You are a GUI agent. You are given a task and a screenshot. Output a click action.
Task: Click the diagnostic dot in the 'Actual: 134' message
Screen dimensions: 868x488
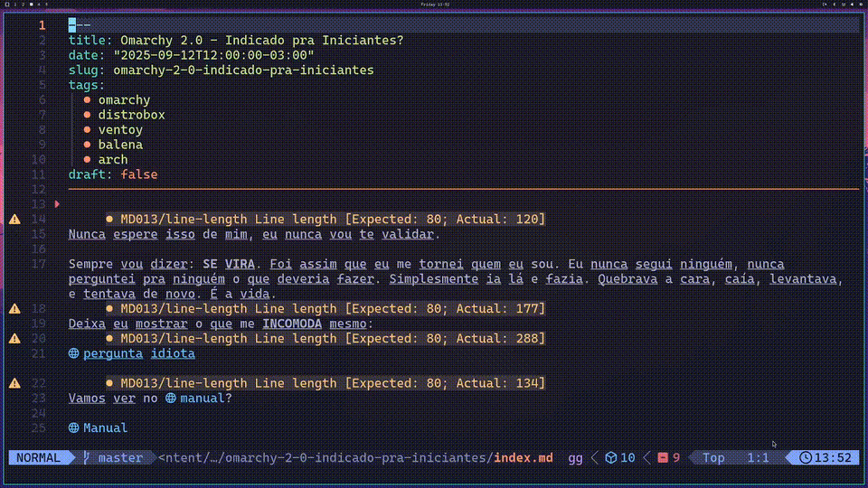[x=109, y=383]
